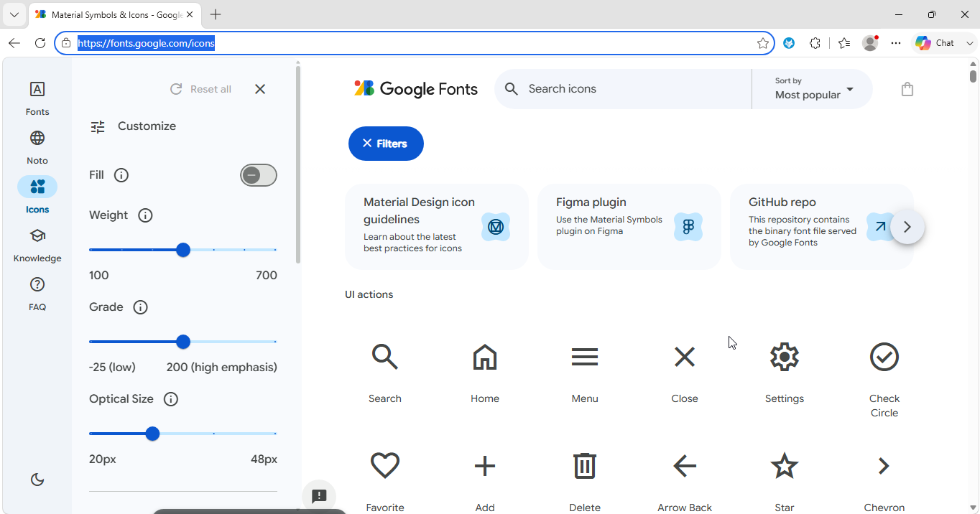
Task: Pick the Menu hamburger icon
Action: (585, 357)
